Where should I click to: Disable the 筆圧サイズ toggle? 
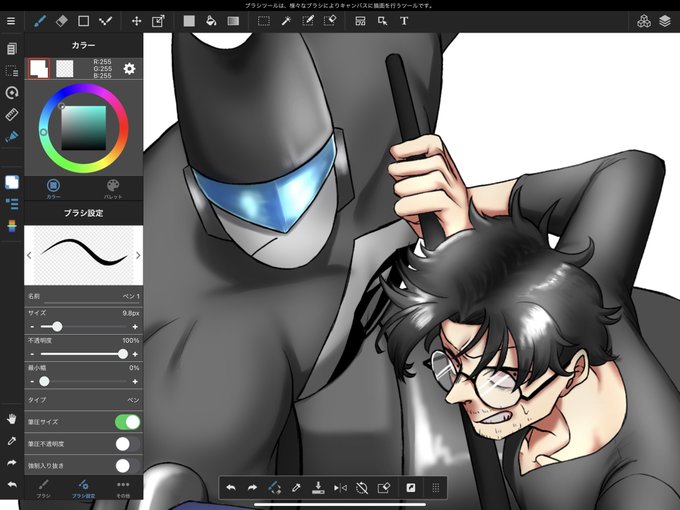point(128,422)
